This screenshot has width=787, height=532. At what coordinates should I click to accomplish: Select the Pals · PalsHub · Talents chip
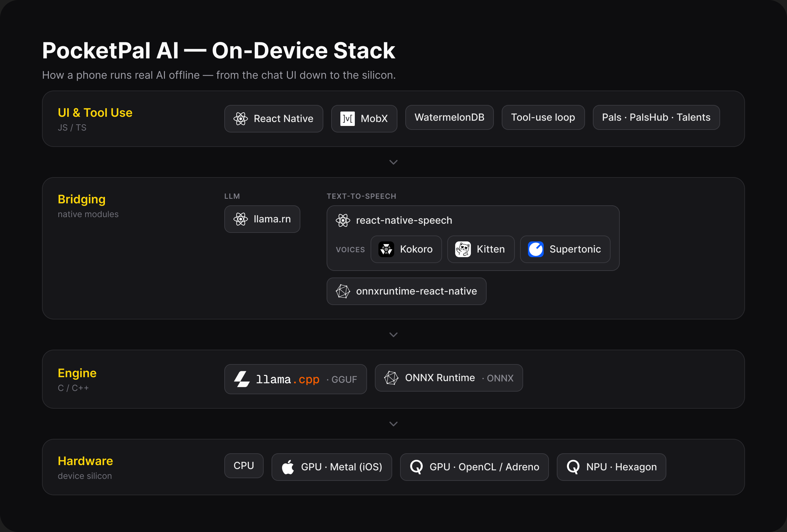[x=656, y=117]
